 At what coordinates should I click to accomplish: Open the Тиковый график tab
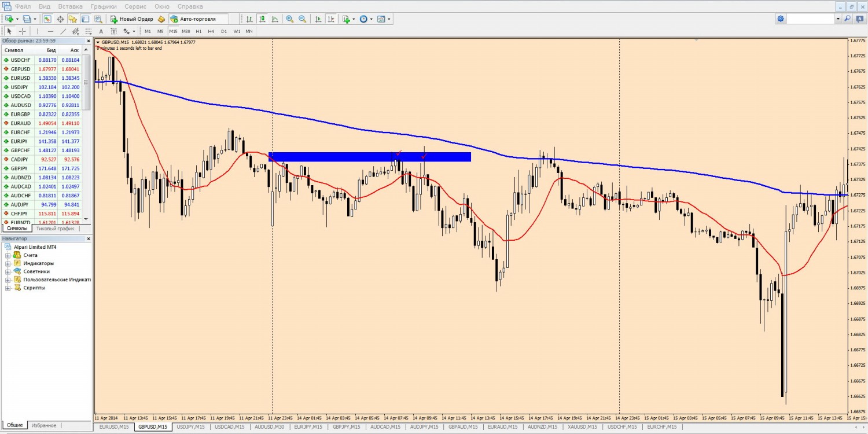click(x=55, y=229)
